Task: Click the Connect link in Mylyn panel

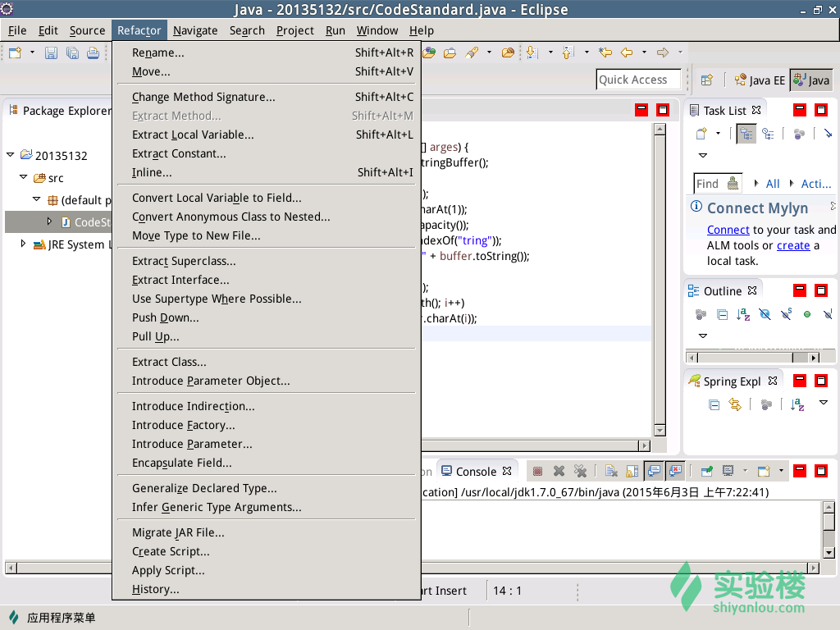Action: (x=728, y=230)
